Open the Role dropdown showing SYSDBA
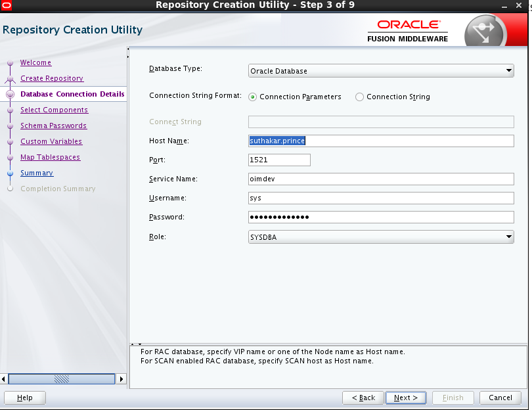 (381, 237)
